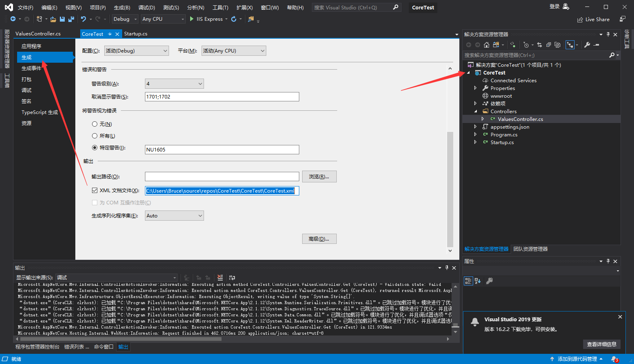Open the 配置(C) configuration dropdown

[x=136, y=50]
